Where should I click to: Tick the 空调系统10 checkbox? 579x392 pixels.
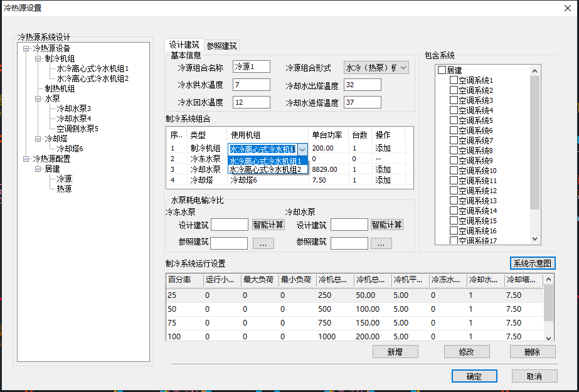click(x=454, y=171)
